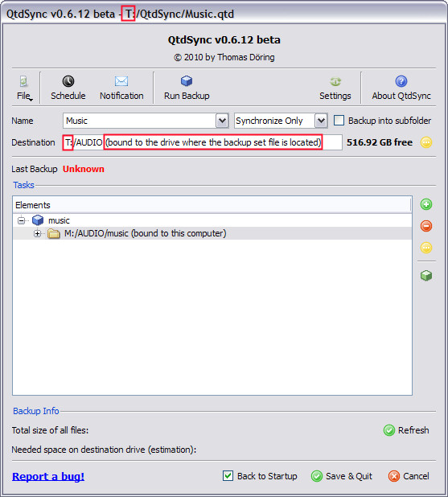
Task: Open the Name dropdown showing Music
Action: click(x=222, y=121)
